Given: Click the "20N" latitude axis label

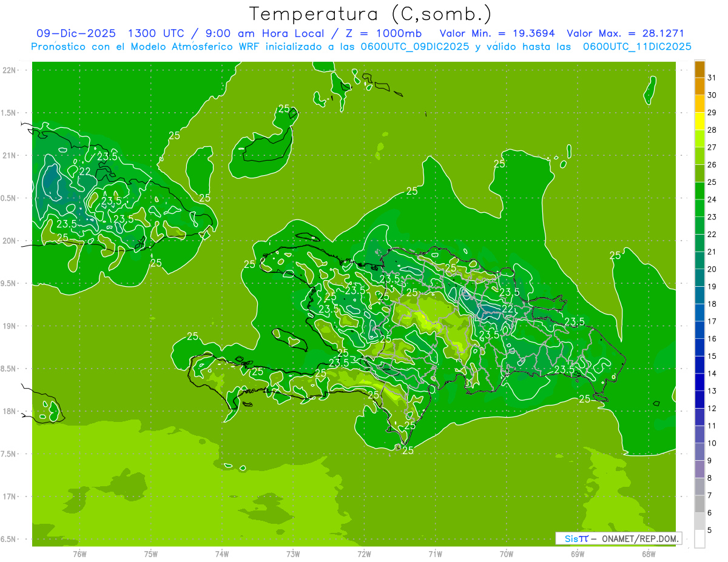Looking at the screenshot, I should tap(9, 241).
